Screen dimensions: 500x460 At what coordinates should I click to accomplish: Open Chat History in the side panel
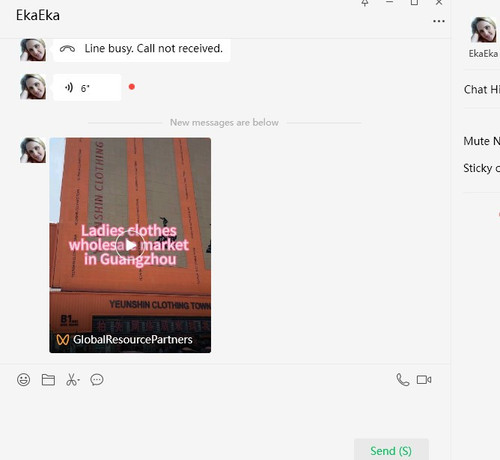click(x=482, y=89)
